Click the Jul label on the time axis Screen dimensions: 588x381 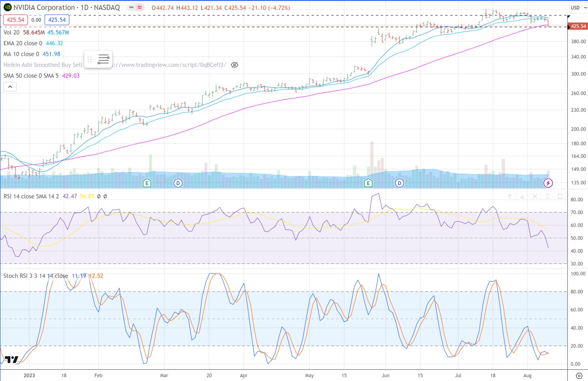(458, 376)
